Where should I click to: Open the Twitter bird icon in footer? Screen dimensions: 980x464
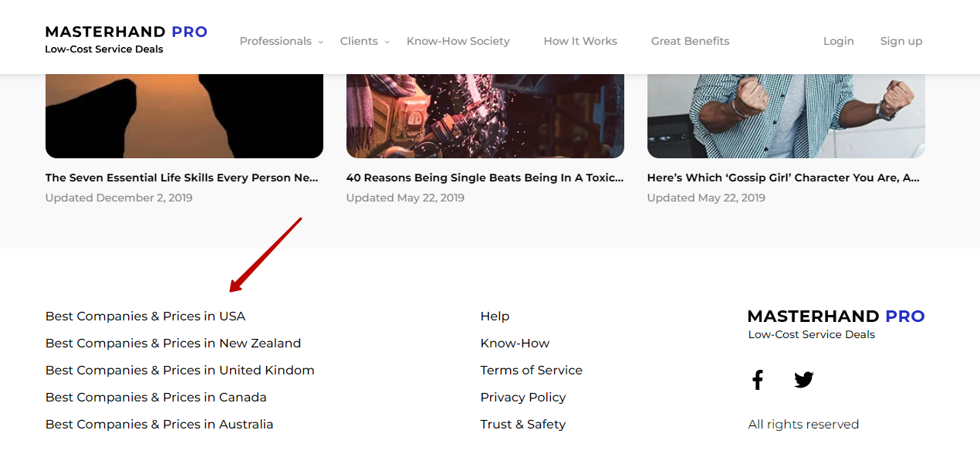[x=804, y=380]
